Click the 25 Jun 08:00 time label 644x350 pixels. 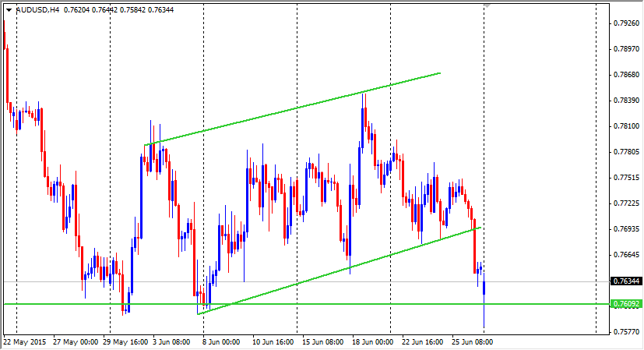click(472, 342)
